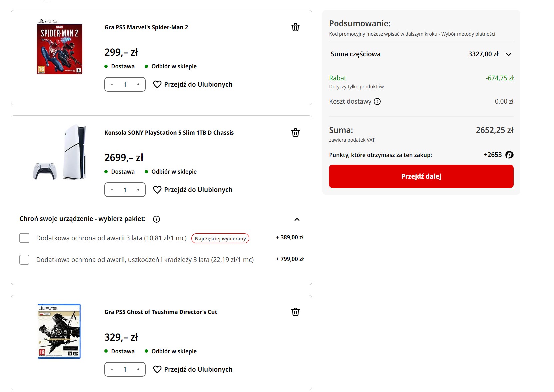Viewport: 554px width, 392px height.
Task: Click the points logo icon next to +2653
Action: (509, 155)
